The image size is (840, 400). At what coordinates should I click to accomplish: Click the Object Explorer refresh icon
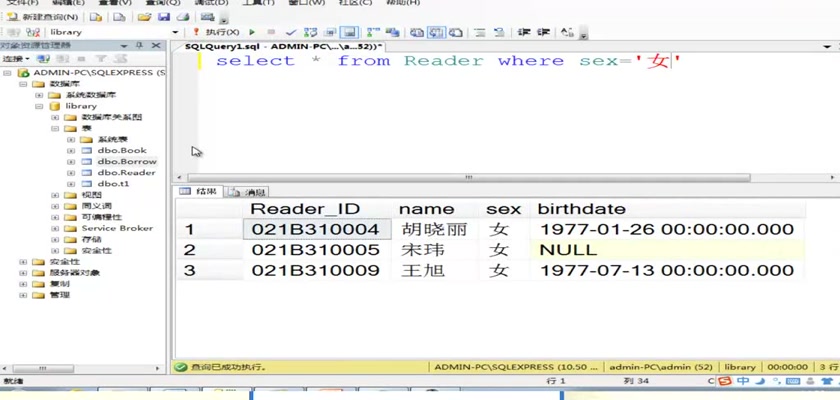(x=119, y=58)
